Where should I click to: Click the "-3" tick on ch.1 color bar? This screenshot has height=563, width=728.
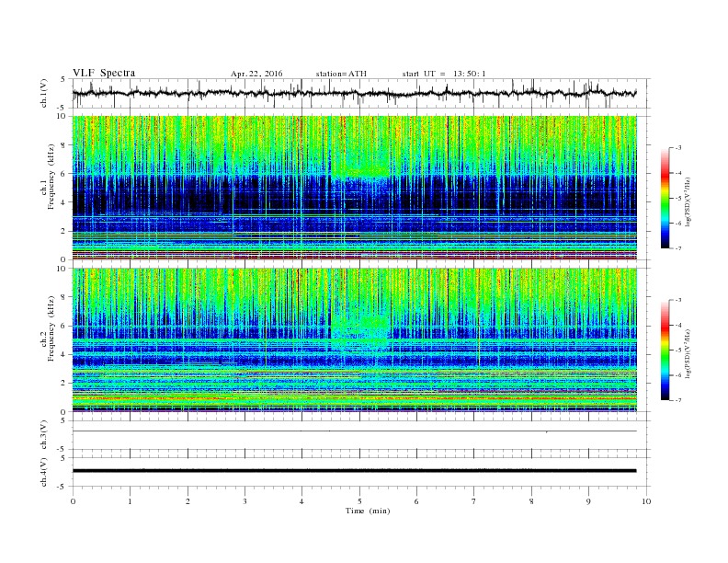point(678,148)
